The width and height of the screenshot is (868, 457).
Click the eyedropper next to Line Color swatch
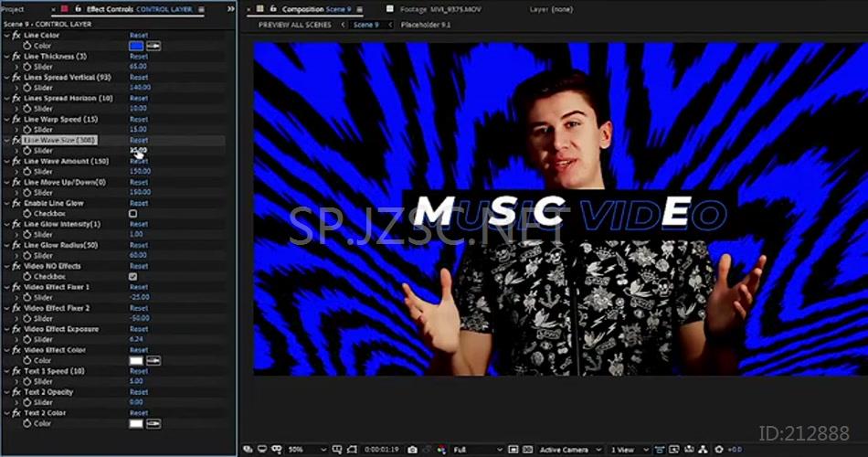tap(153, 46)
